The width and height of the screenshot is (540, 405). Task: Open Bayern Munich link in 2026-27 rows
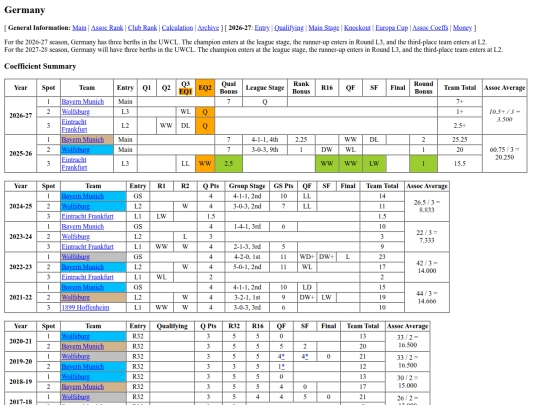83,102
